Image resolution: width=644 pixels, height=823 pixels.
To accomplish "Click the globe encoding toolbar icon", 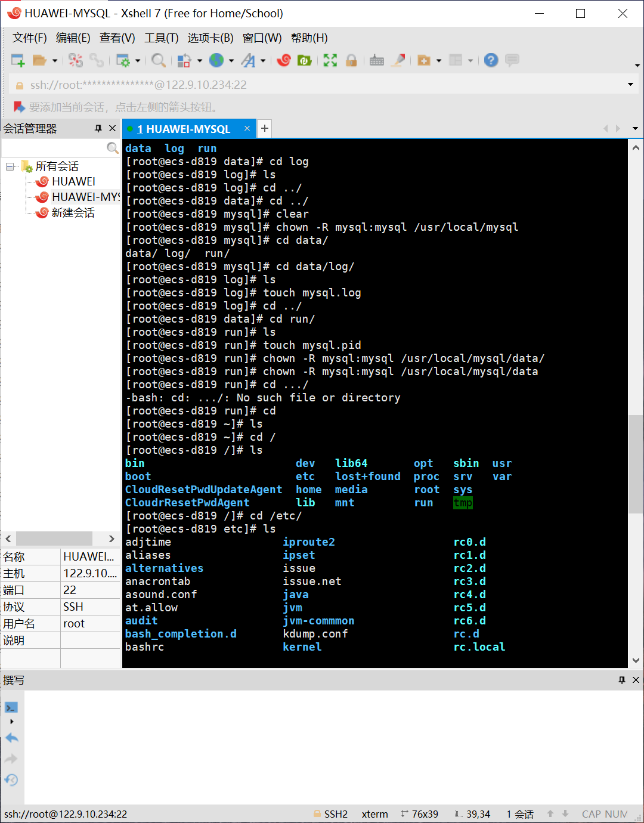I will pos(216,60).
